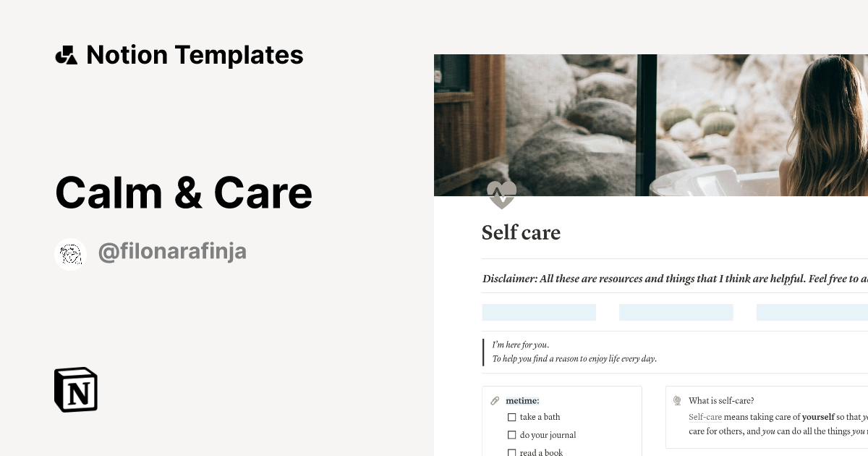The image size is (868, 456).
Task: Follow the underlined "Self-care" hyperlink
Action: point(705,417)
